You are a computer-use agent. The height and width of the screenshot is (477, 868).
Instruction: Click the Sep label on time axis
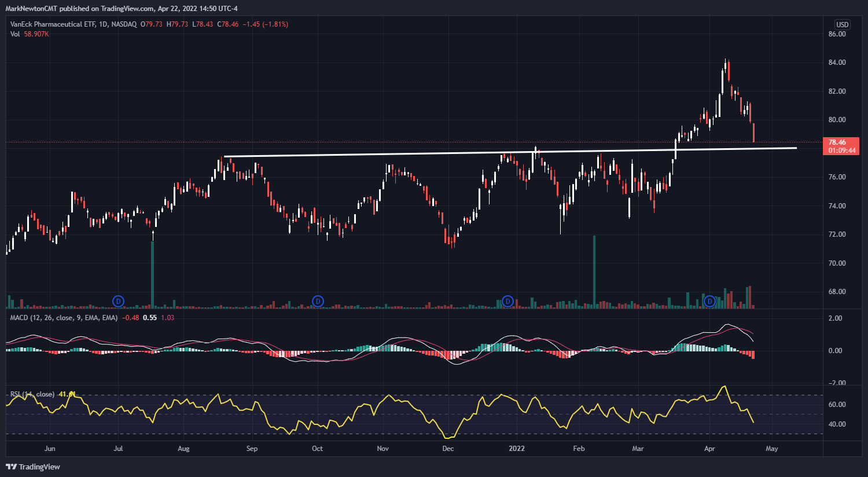[x=252, y=449]
